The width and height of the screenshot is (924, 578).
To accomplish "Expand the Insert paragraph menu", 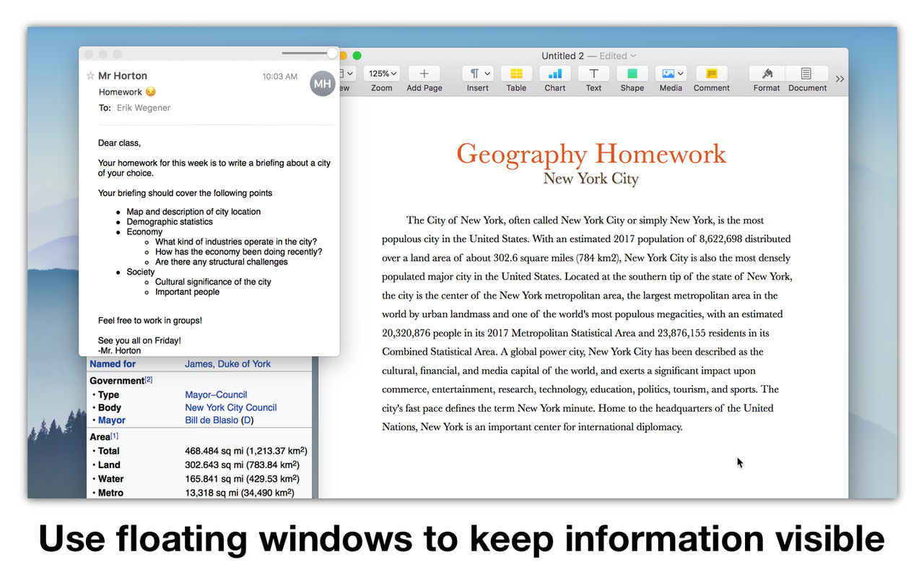I will 478,74.
